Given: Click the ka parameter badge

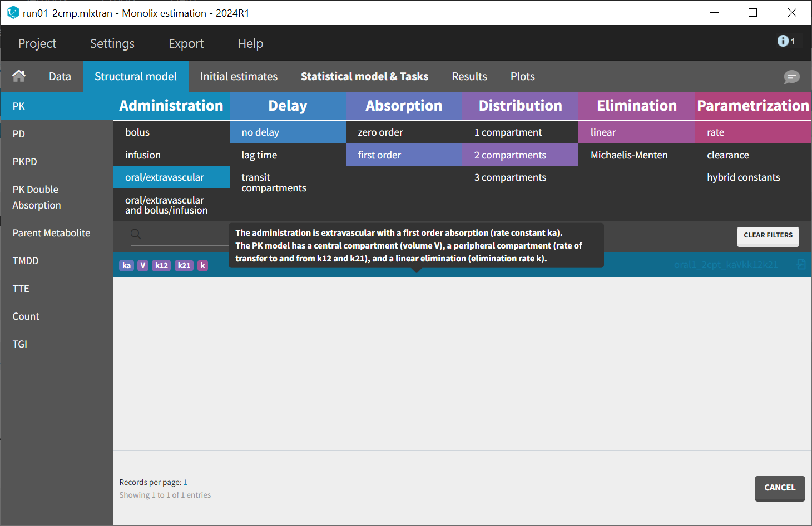Looking at the screenshot, I should click(x=127, y=265).
